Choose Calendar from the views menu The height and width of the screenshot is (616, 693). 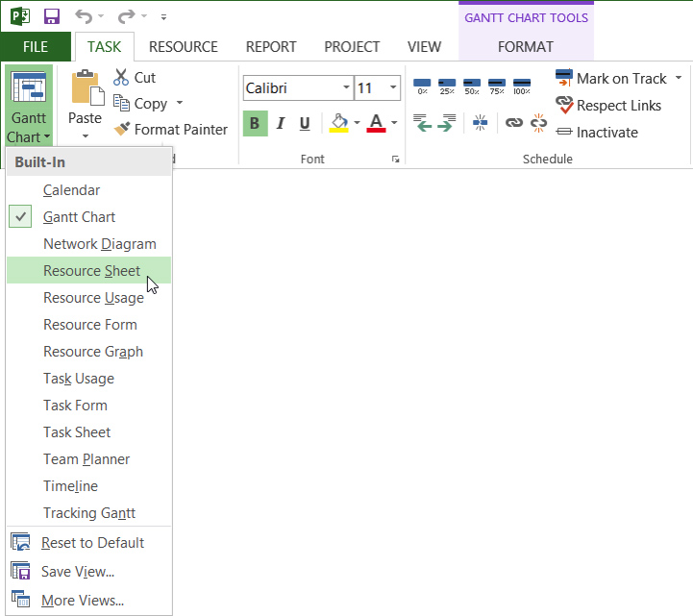coord(88,190)
